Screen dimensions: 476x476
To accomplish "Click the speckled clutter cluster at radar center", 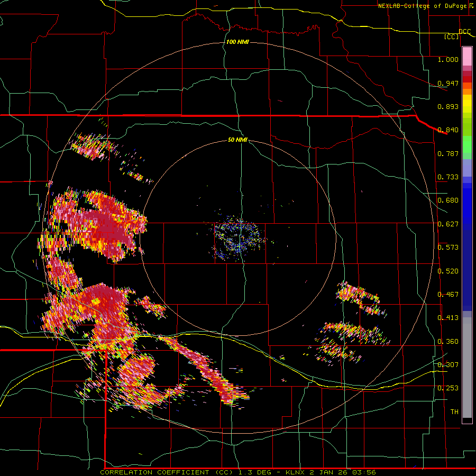I will 239,239.
